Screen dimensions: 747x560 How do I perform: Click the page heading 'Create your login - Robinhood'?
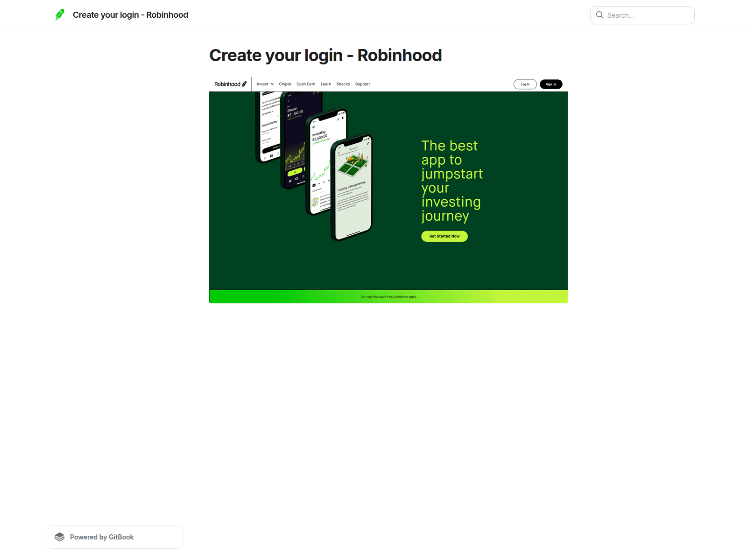325,56
